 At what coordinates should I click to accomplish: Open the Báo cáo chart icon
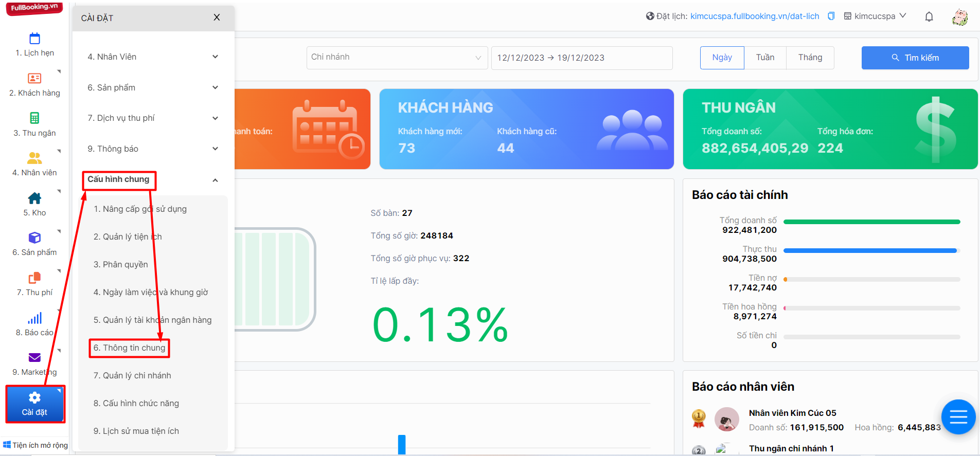pyautogui.click(x=34, y=318)
